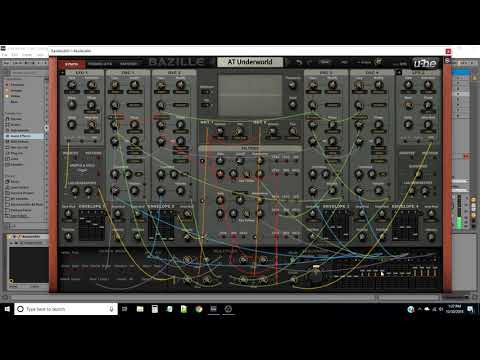Click OSC 2 top-left tune knob
The image size is (480, 360).
[161, 85]
